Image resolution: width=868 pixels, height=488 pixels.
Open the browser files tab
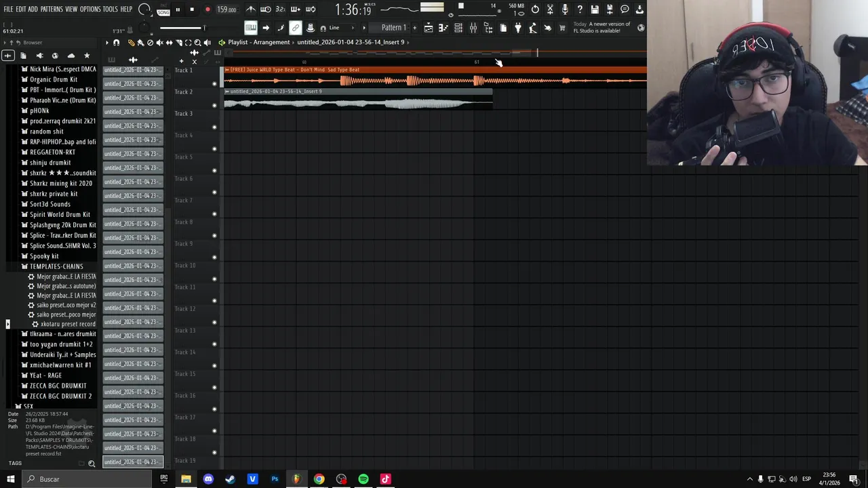(x=23, y=56)
